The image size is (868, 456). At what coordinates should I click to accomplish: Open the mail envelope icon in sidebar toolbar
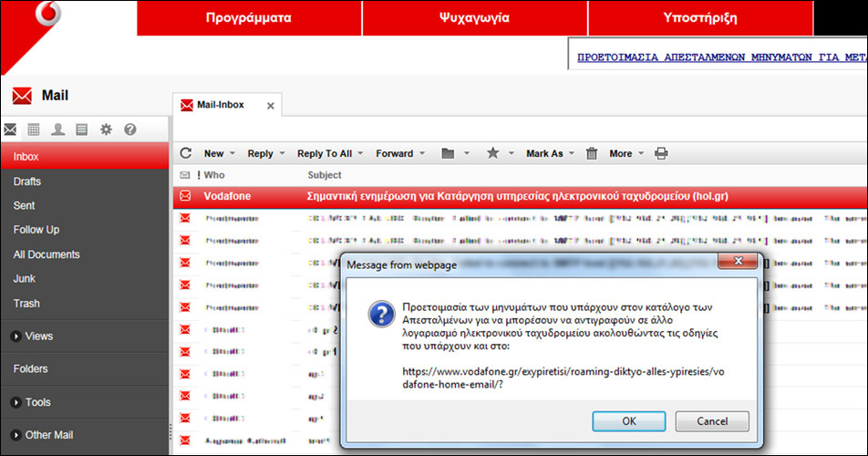pos(10,130)
